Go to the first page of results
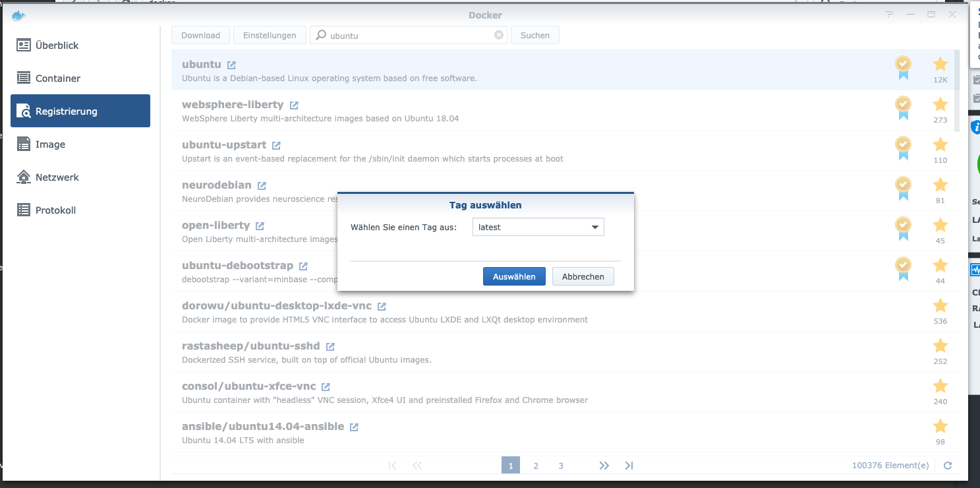Viewport: 980px width, 488px height. point(393,466)
